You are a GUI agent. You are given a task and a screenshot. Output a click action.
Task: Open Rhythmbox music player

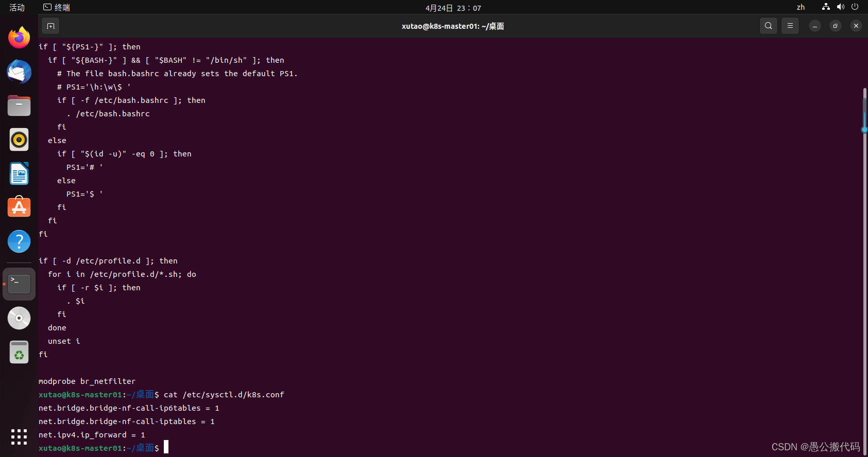19,139
